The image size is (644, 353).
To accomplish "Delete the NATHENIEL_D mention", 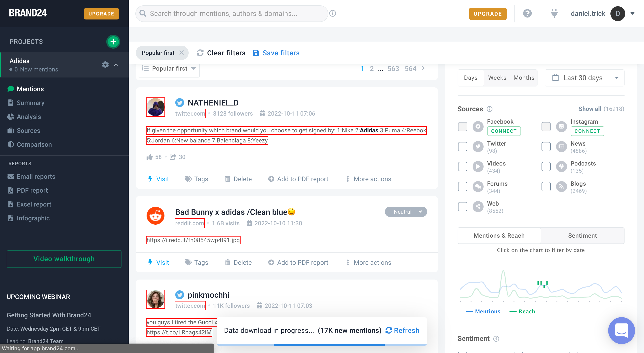I will [x=238, y=179].
